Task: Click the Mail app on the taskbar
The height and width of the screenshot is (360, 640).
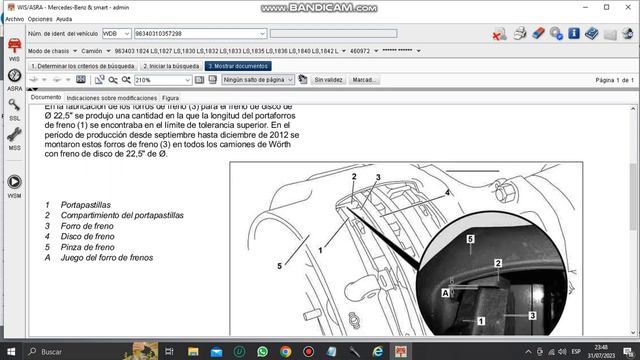Action: point(216,351)
